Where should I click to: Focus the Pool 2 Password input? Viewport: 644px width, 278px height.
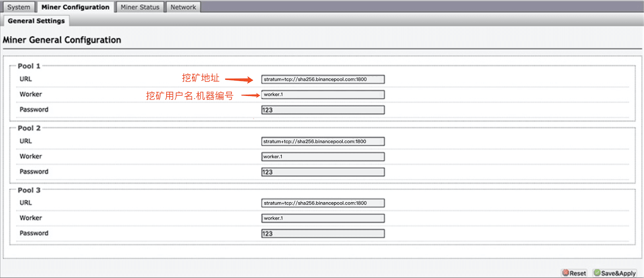(x=323, y=172)
